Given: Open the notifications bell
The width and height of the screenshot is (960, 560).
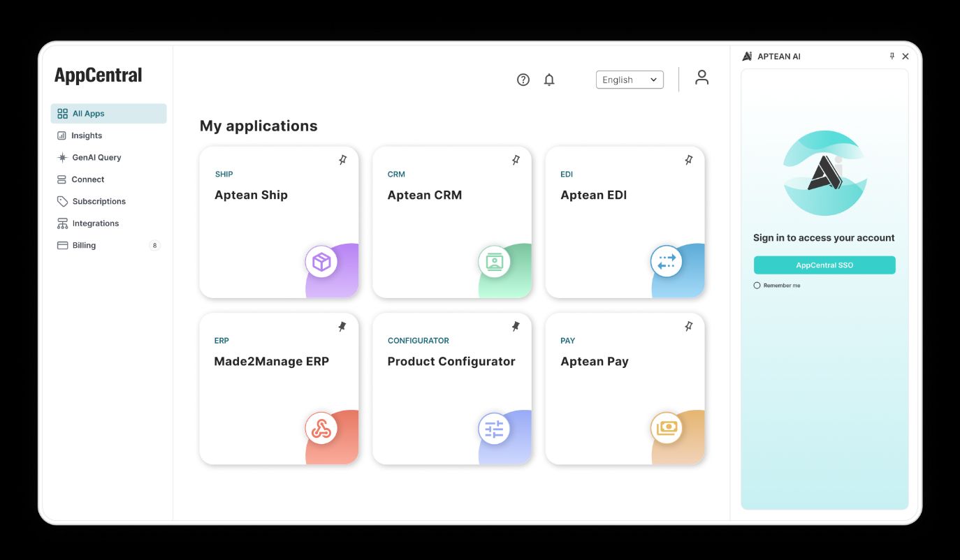Looking at the screenshot, I should [549, 80].
